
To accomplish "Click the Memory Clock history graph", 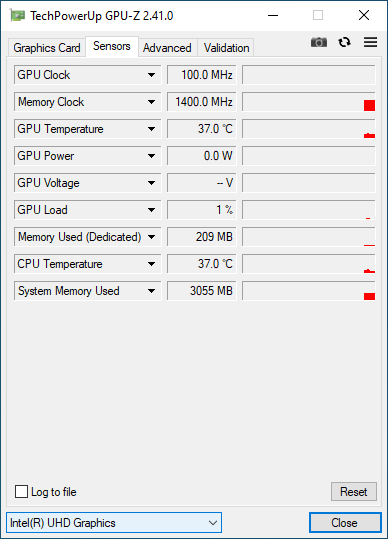I will pos(309,102).
